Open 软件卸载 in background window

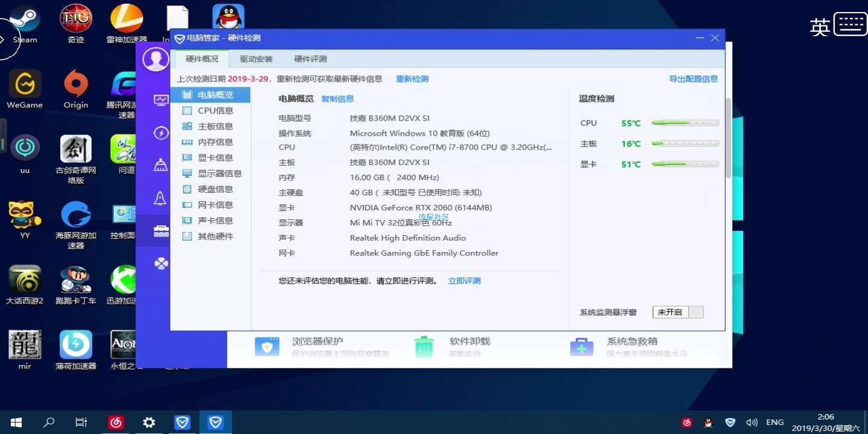pos(452,347)
